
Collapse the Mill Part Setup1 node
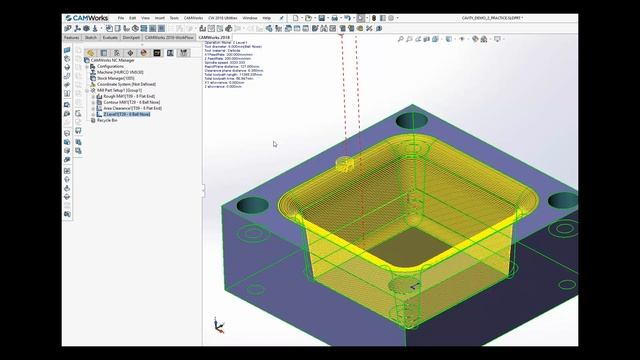87,90
